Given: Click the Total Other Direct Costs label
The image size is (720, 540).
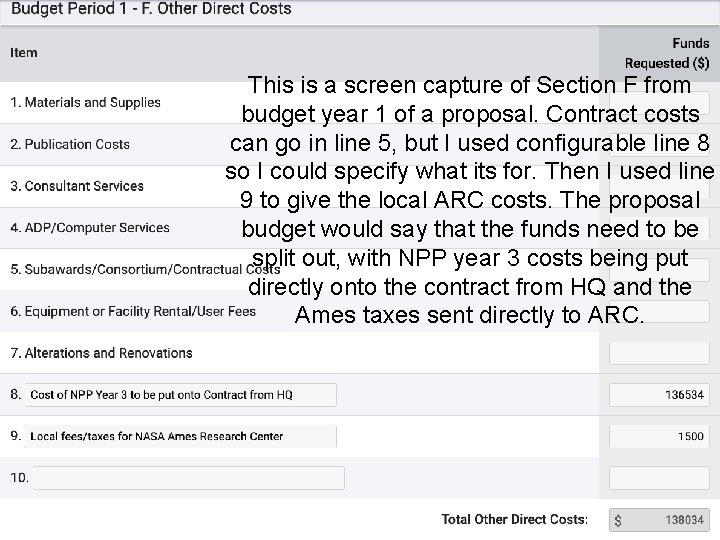Looking at the screenshot, I should coord(514,520).
